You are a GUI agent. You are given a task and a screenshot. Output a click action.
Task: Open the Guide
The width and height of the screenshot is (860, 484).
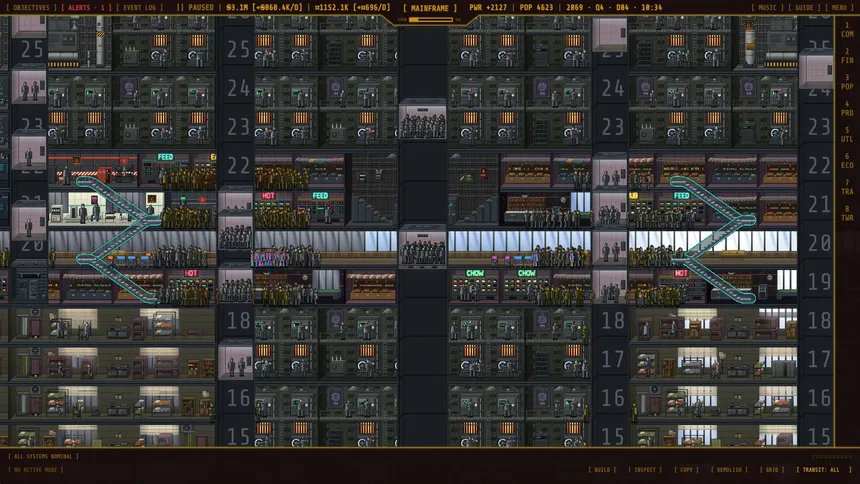(x=804, y=8)
